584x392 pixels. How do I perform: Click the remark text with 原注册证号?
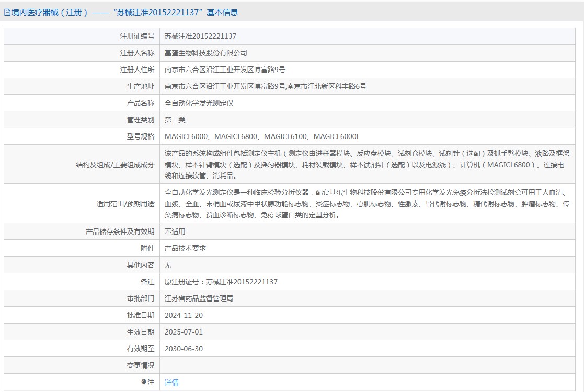[221, 282]
